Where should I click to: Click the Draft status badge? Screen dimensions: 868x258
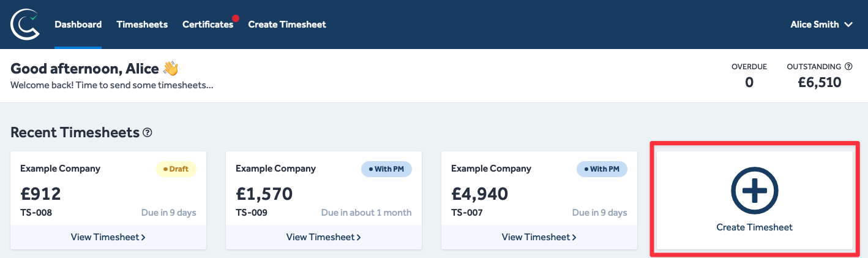point(176,169)
